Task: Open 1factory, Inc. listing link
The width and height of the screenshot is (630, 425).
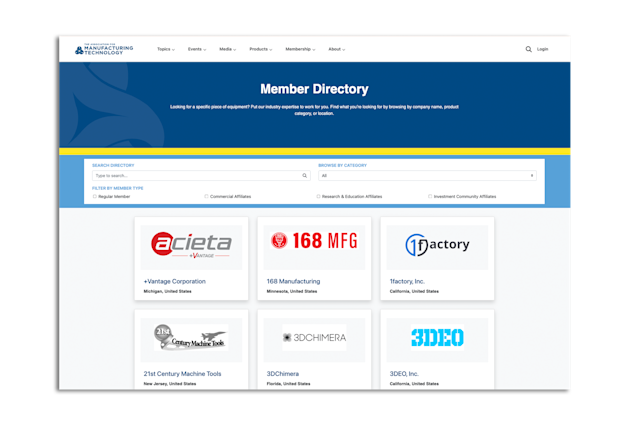Action: [x=407, y=281]
